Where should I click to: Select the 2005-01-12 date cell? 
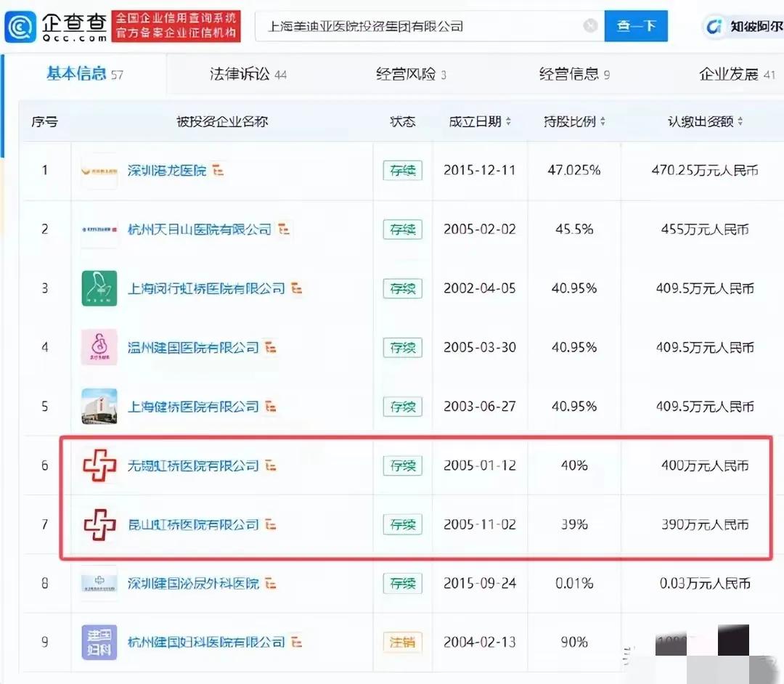[480, 465]
